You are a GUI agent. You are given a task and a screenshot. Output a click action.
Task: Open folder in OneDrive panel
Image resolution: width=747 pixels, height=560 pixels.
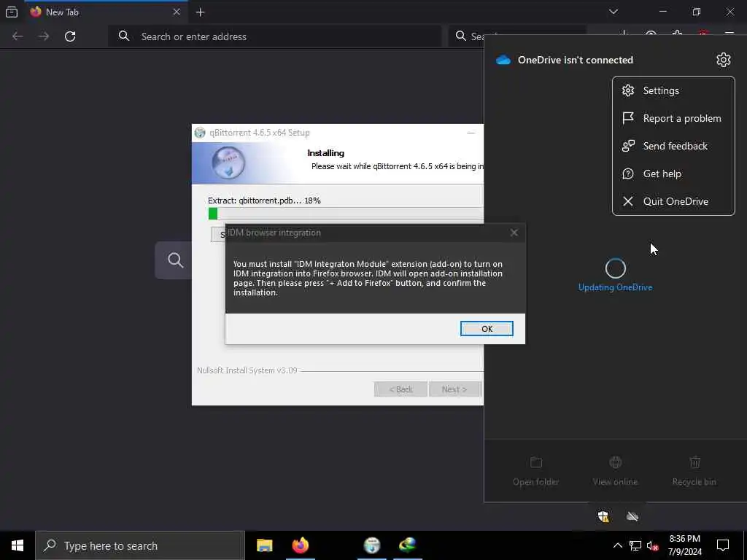(x=535, y=471)
